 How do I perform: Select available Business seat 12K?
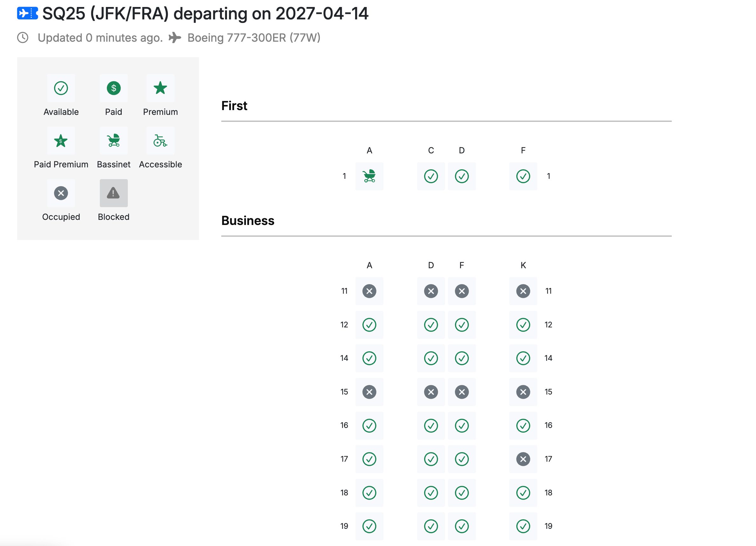click(x=523, y=325)
